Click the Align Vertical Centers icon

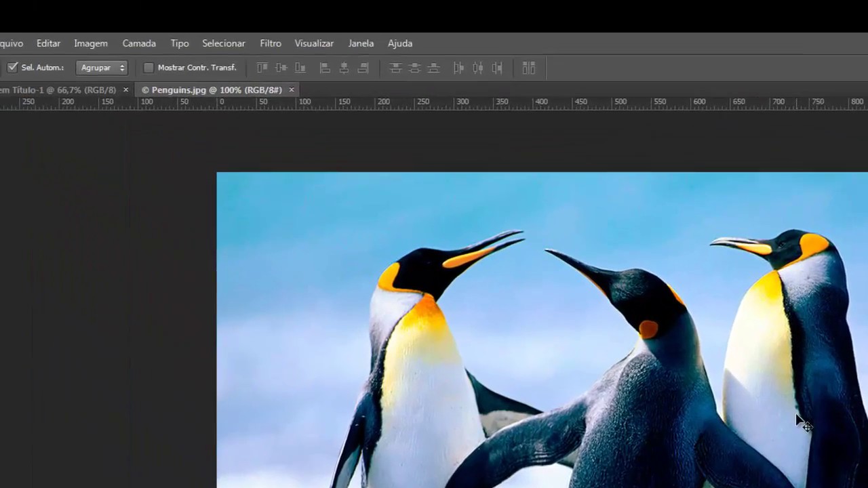coord(281,68)
